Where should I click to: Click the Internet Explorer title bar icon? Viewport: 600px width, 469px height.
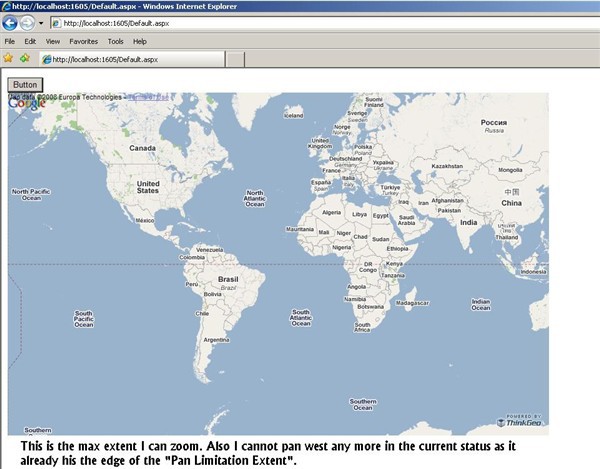click(x=6, y=6)
